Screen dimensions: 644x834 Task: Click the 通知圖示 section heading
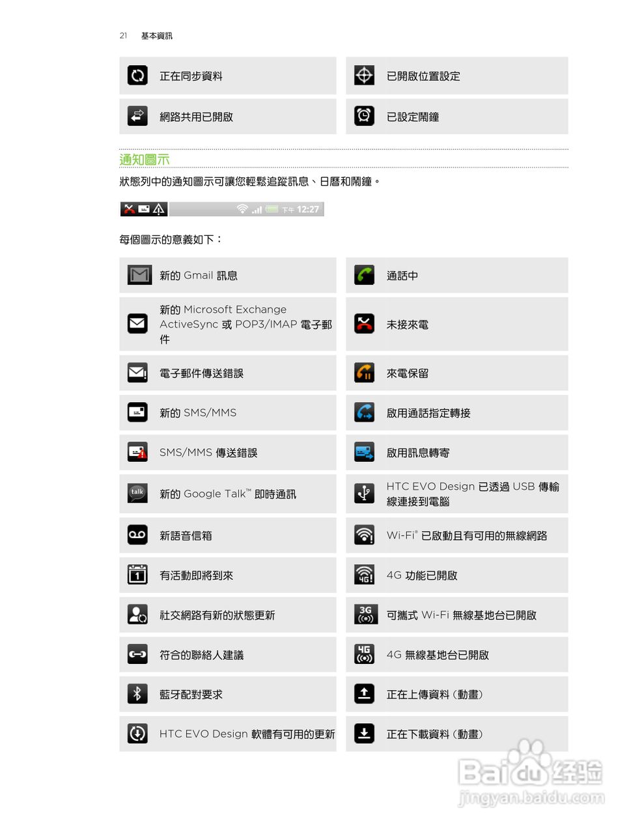click(x=145, y=159)
